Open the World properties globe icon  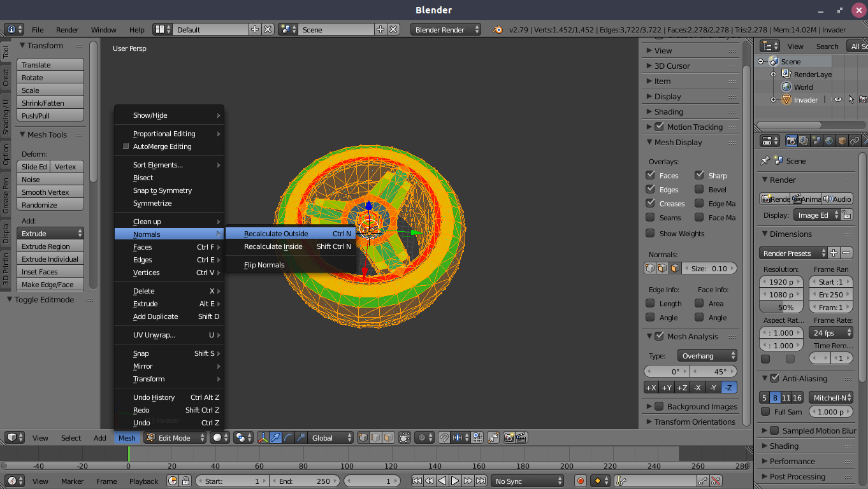pyautogui.click(x=829, y=141)
